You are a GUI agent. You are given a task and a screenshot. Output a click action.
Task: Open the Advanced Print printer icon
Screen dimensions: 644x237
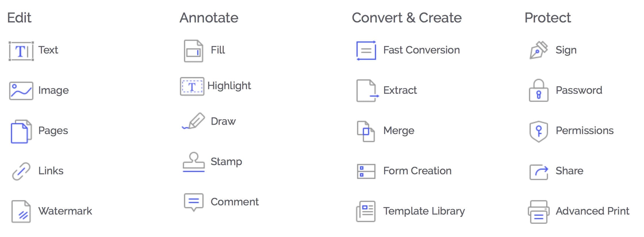[538, 212]
